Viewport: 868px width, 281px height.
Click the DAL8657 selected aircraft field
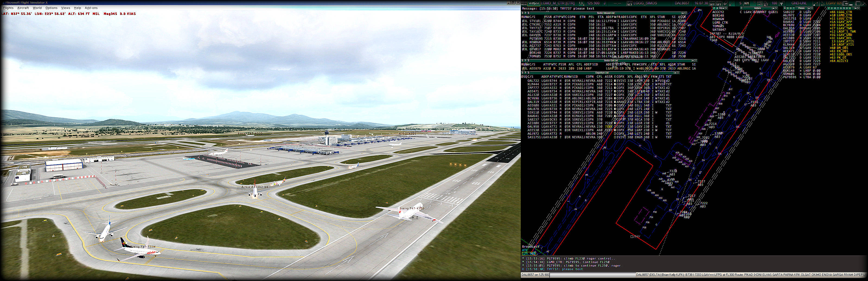click(682, 3)
